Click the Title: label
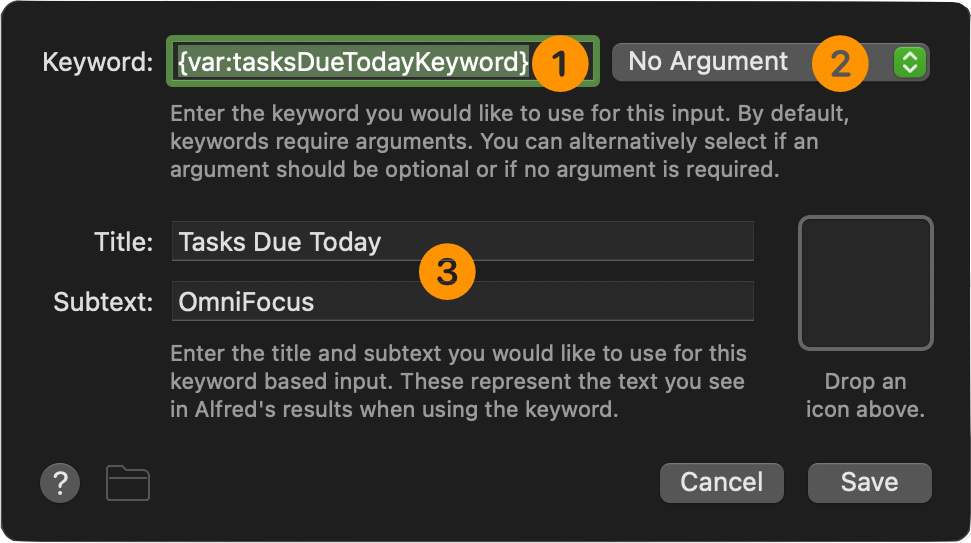 click(x=123, y=242)
